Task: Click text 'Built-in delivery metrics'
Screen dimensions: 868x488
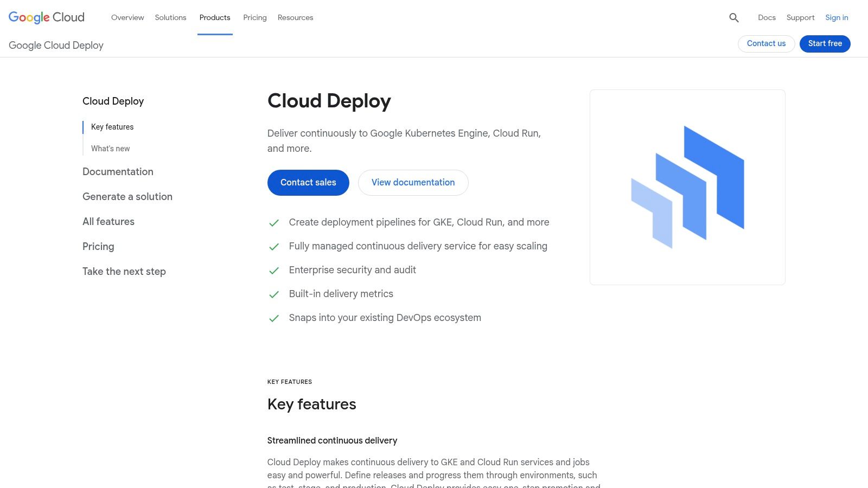Action: tap(341, 294)
